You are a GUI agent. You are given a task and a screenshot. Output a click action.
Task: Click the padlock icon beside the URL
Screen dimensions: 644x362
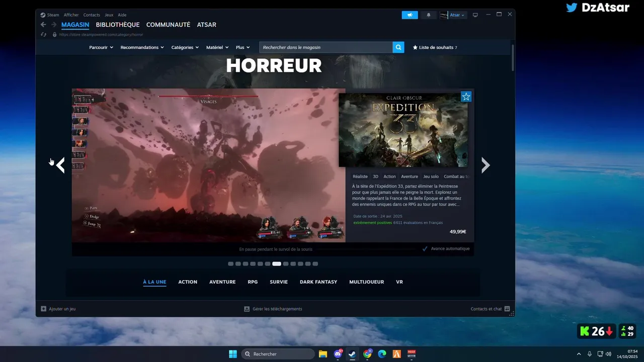[x=54, y=35]
